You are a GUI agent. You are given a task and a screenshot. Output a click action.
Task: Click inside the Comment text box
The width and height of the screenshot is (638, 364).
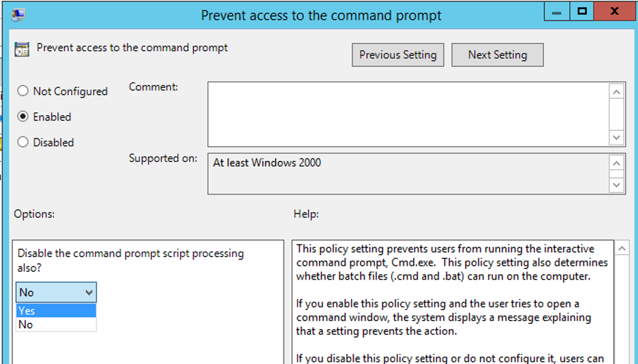pyautogui.click(x=408, y=115)
